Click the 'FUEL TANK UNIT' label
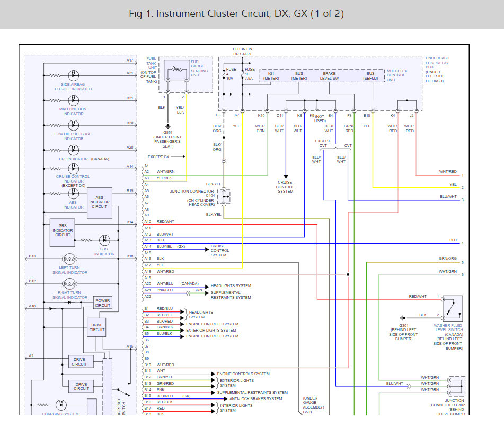The width and height of the screenshot is (504, 425). pyautogui.click(x=152, y=63)
